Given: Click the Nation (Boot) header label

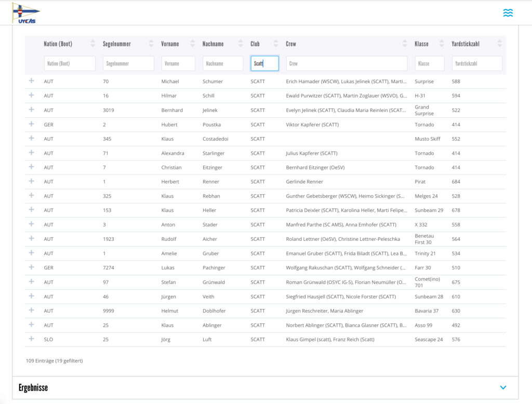Looking at the screenshot, I should pyautogui.click(x=58, y=44).
